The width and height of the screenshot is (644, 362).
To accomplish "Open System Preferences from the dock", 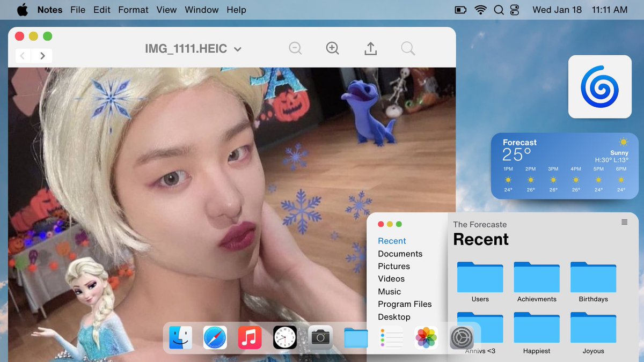I will [x=462, y=337].
